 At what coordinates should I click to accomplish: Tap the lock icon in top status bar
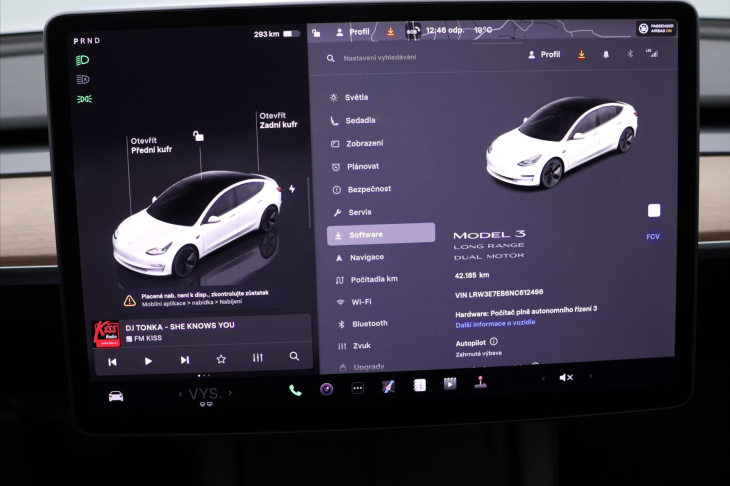pos(316,33)
